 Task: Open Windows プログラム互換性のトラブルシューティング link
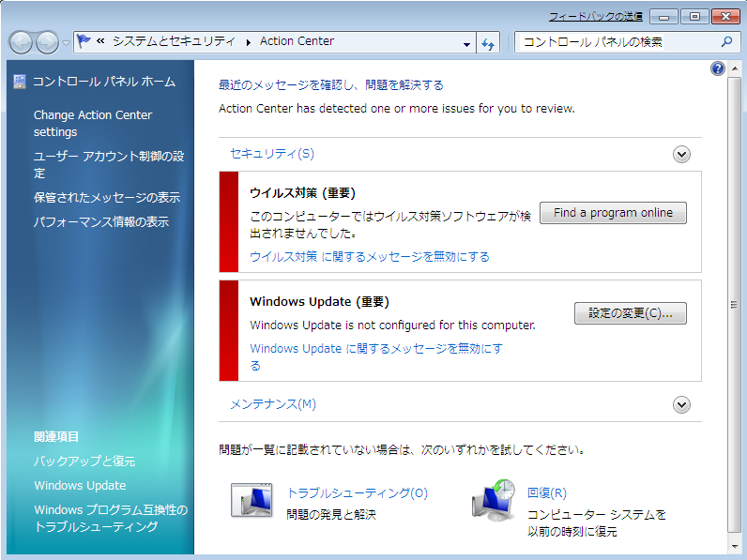tap(111, 518)
